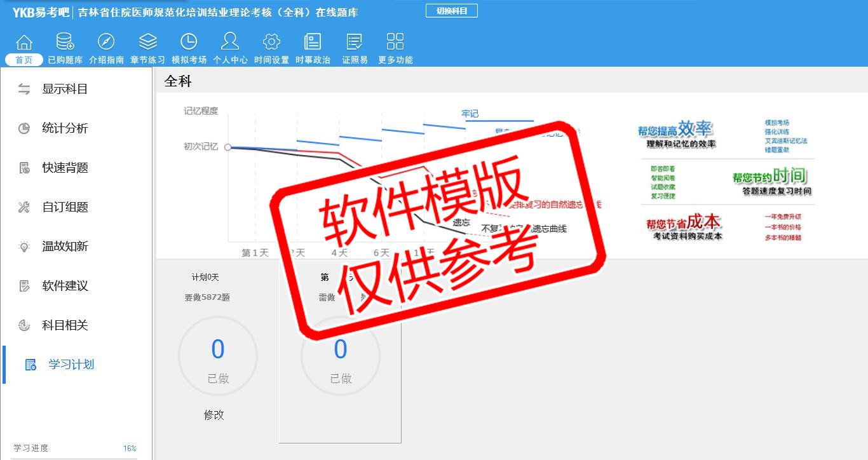Image resolution: width=868 pixels, height=460 pixels.
Task: Open 自订组题 sidebar item
Action: tap(65, 207)
